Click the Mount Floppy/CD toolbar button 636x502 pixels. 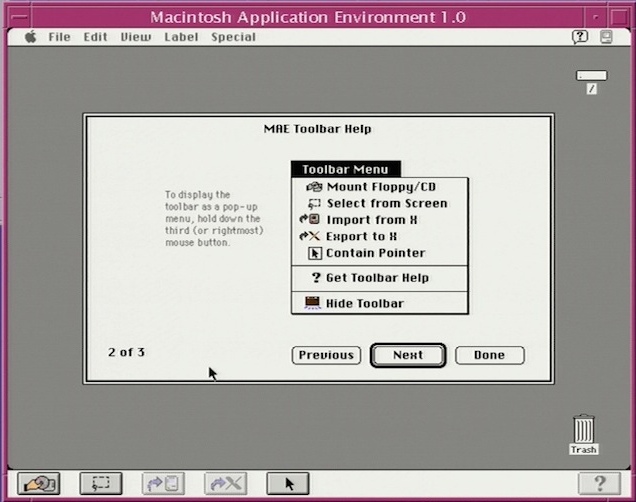coord(39,483)
